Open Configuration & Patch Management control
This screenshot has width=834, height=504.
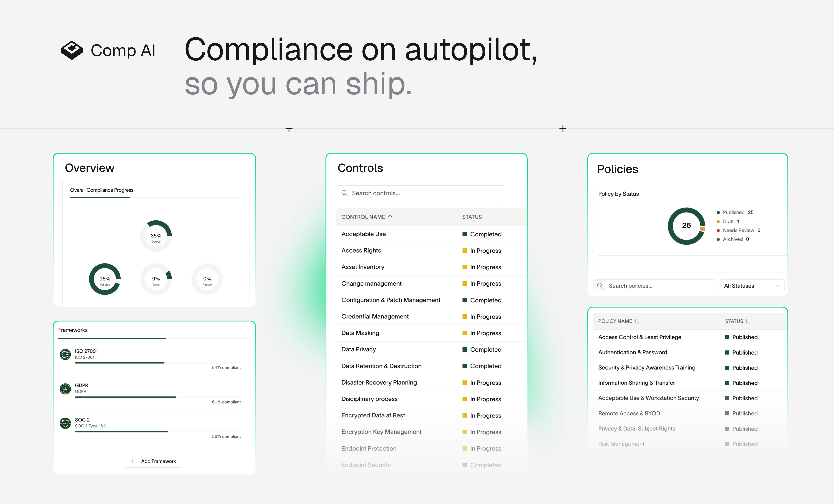391,300
